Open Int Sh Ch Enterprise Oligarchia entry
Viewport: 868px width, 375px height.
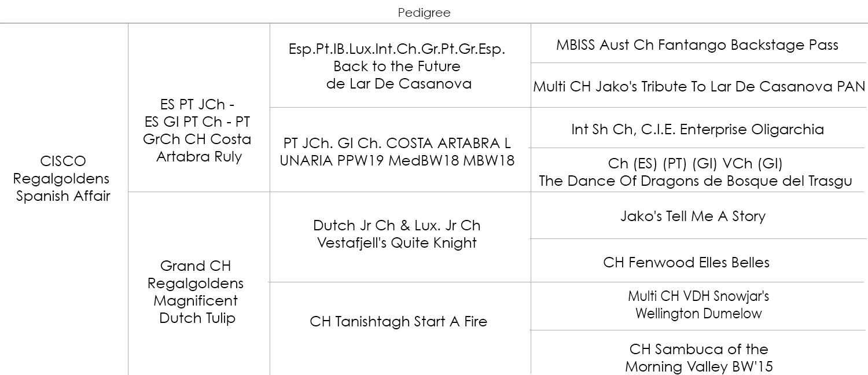pos(697,130)
